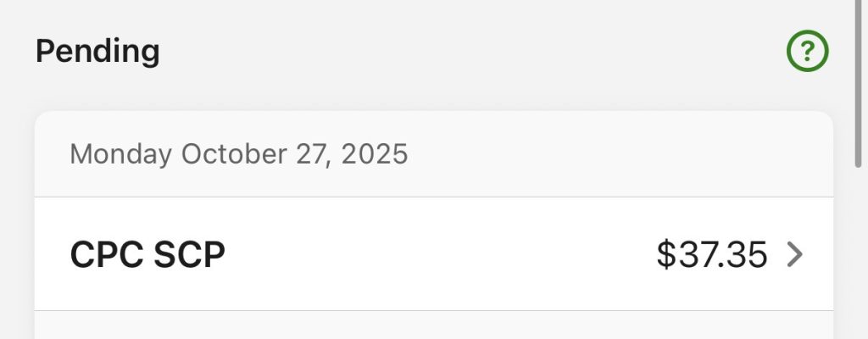Click the dollar sign in the $37.35 amount
868x339 pixels.
click(x=665, y=254)
